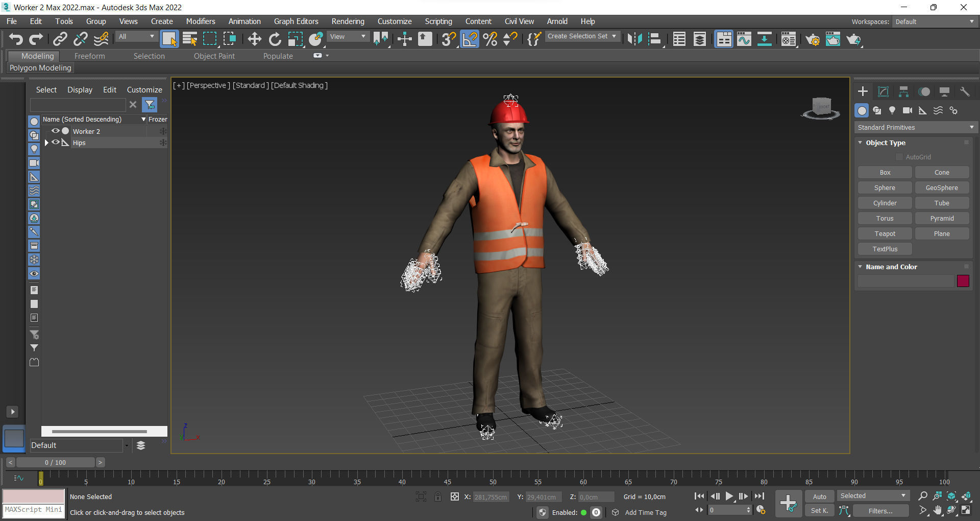Open the Rendered Frame Window icon
The height and width of the screenshot is (521, 980).
pyautogui.click(x=833, y=39)
